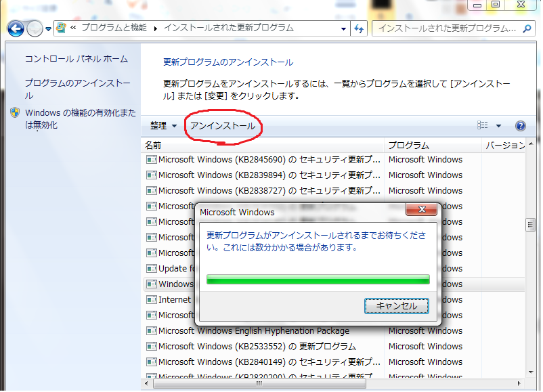Click the English Hyphenation Package row icon
Screen dimensions: 543x392
(152, 331)
